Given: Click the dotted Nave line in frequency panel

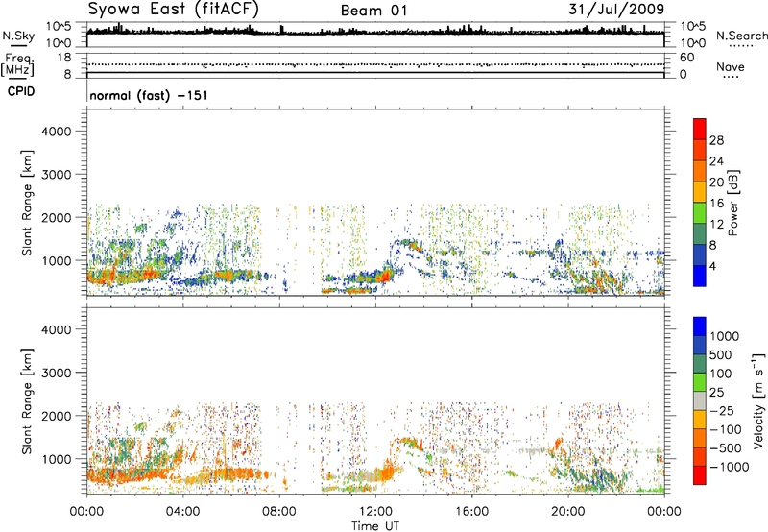Looking at the screenshot, I should pos(375,64).
